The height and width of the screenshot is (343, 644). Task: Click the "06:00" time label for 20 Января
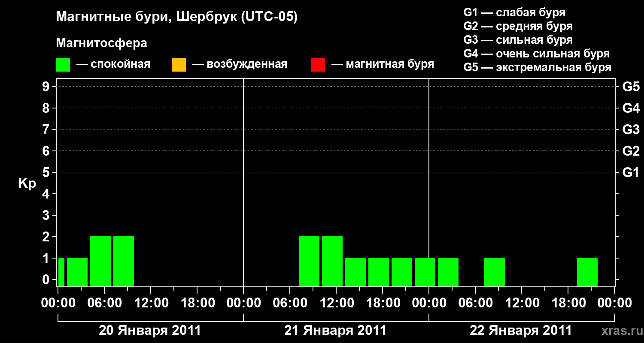pyautogui.click(x=104, y=303)
